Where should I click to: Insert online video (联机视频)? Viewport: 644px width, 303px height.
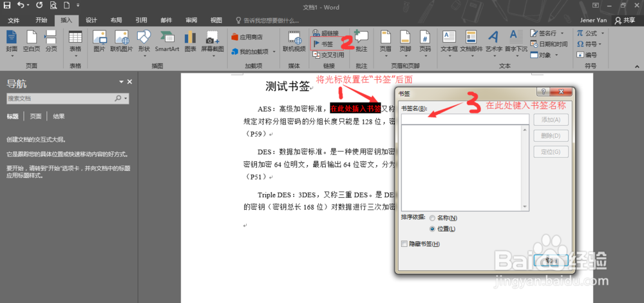coord(294,43)
